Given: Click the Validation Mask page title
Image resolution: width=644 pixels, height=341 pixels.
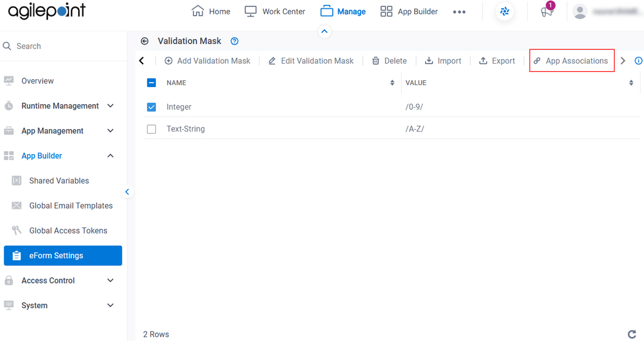Looking at the screenshot, I should 190,41.
